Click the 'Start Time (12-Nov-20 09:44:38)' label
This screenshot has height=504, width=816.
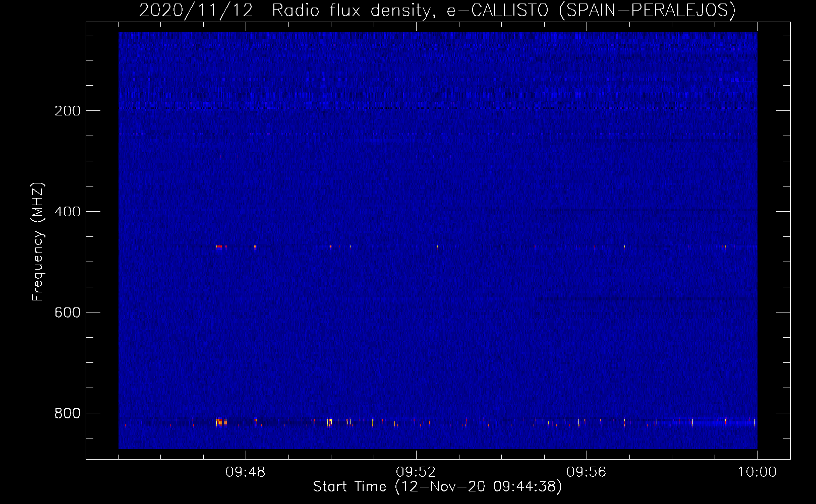pos(437,487)
